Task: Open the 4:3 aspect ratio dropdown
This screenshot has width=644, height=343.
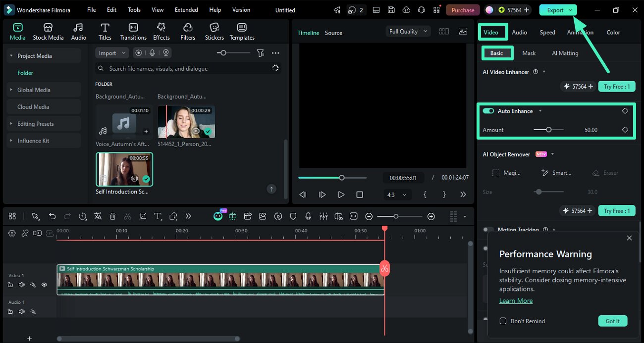Action: click(x=397, y=195)
